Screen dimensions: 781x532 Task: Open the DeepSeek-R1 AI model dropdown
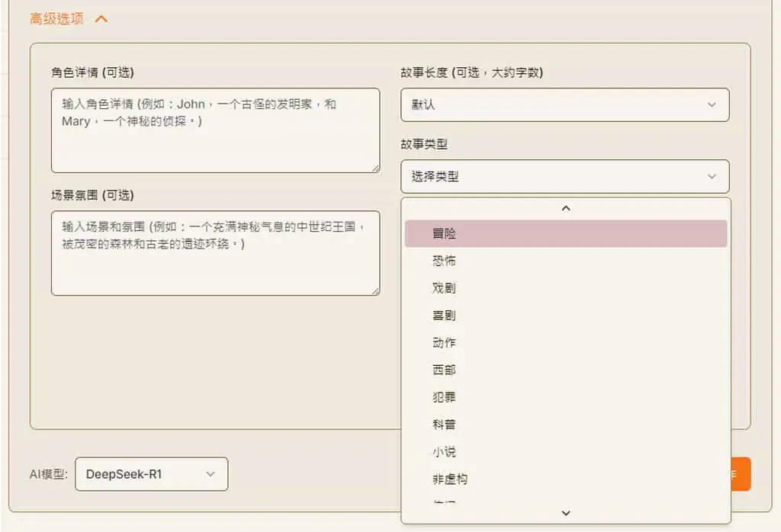[152, 474]
